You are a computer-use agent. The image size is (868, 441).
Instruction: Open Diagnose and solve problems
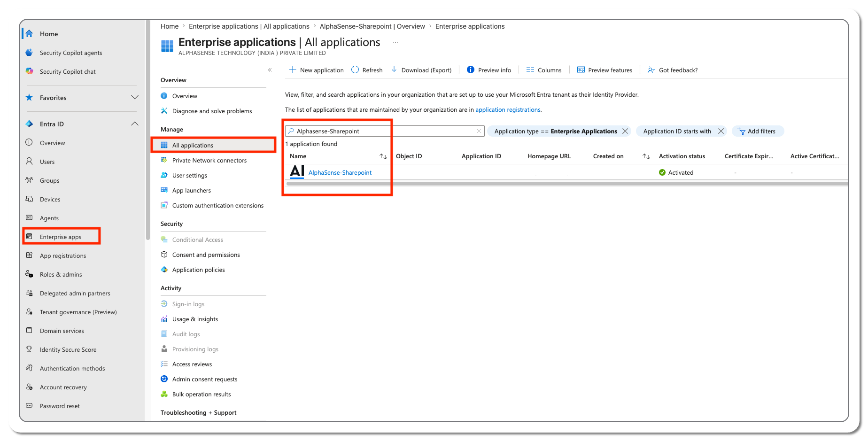coord(212,111)
